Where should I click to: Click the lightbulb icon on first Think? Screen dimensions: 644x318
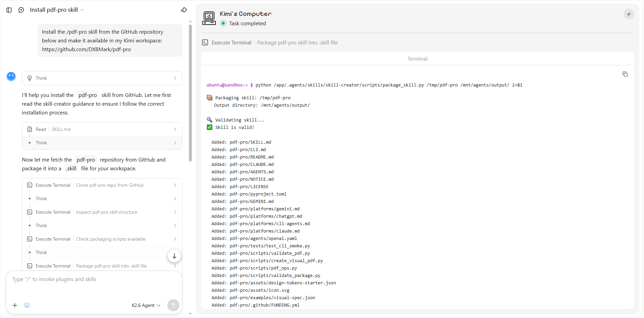click(30, 78)
